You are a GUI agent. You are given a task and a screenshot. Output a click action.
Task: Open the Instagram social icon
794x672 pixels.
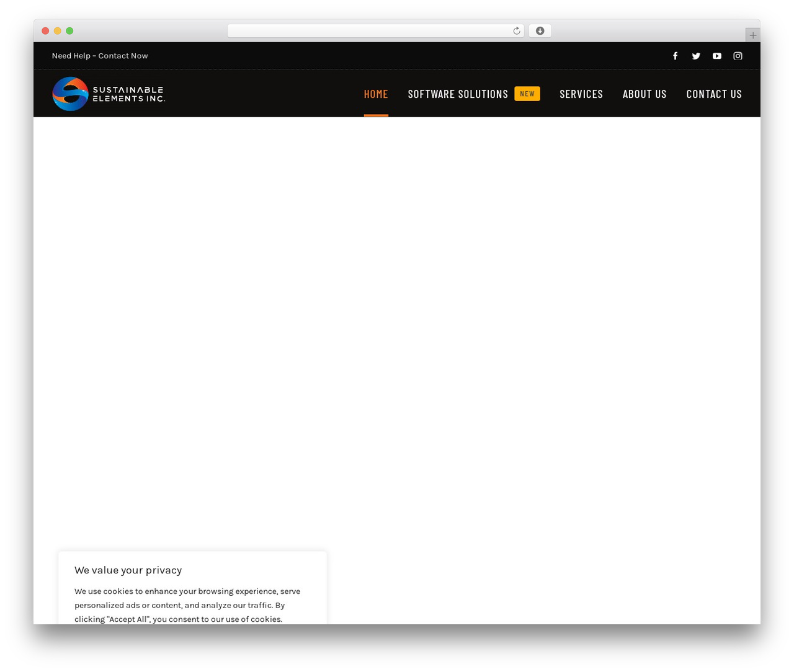738,56
